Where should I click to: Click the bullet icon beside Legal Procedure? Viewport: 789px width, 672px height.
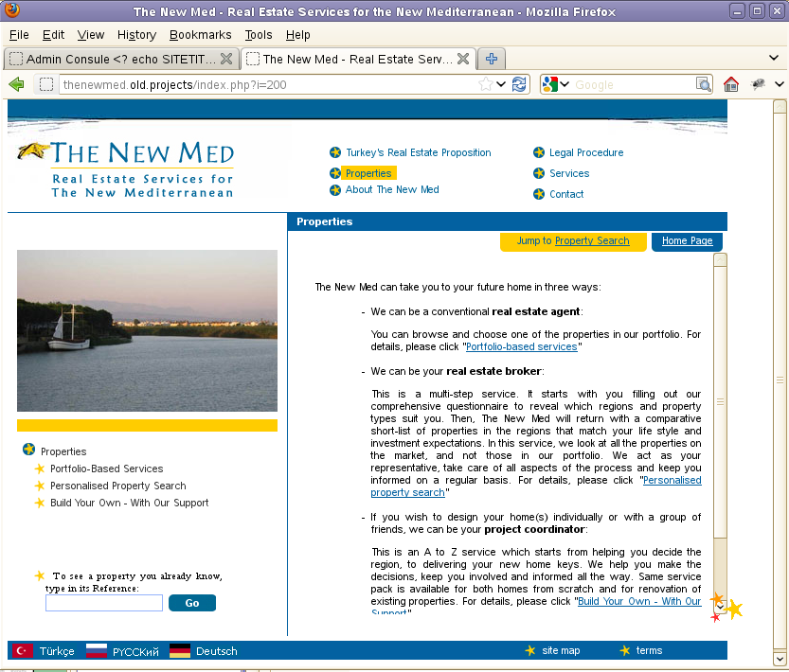coord(539,152)
